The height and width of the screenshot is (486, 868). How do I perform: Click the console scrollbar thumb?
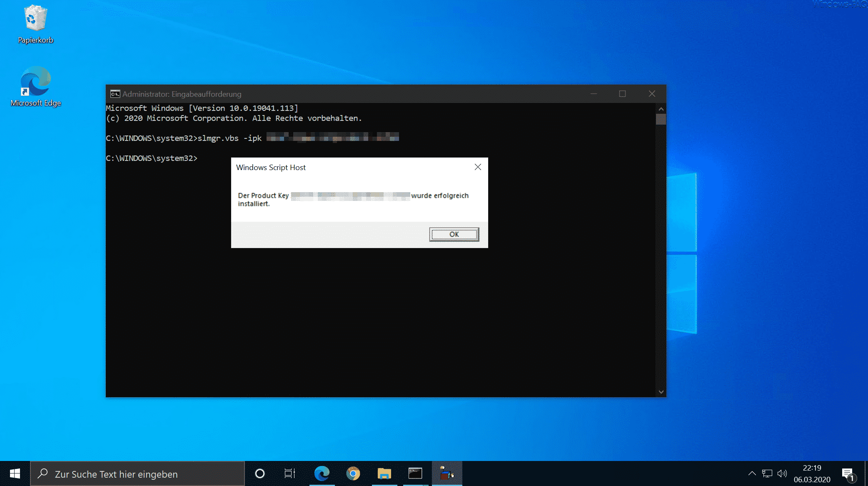tap(661, 119)
